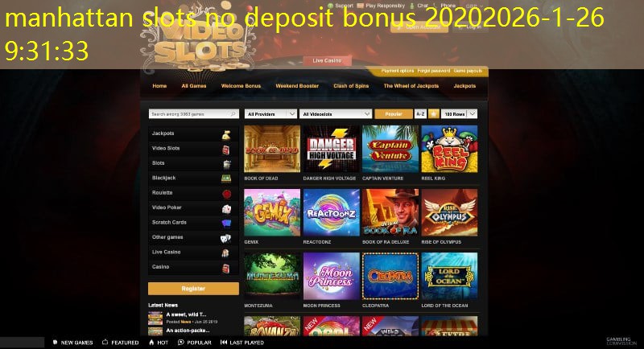This screenshot has width=644, height=349.
Task: Open the Reactoonz game thumbnail
Action: pyautogui.click(x=331, y=212)
